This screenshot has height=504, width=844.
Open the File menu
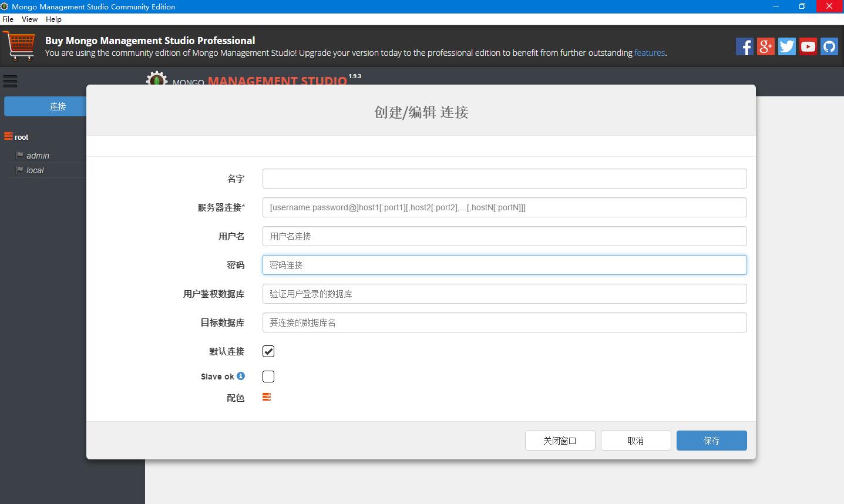point(8,19)
